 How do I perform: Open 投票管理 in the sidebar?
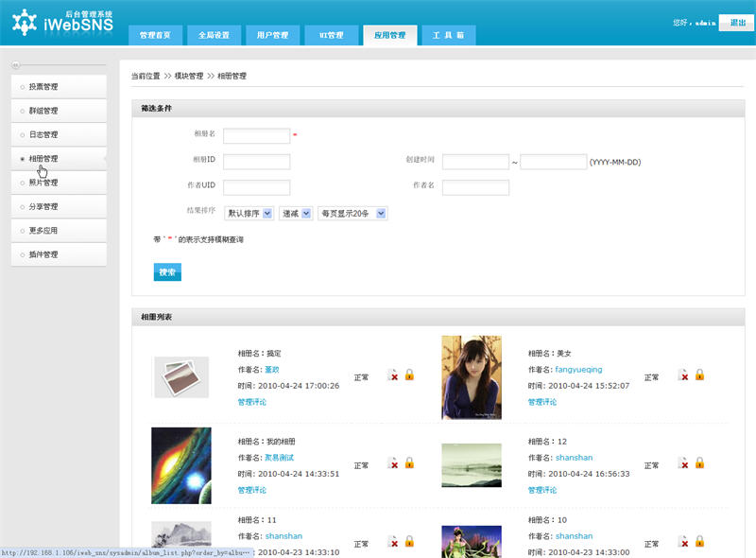click(x=59, y=86)
